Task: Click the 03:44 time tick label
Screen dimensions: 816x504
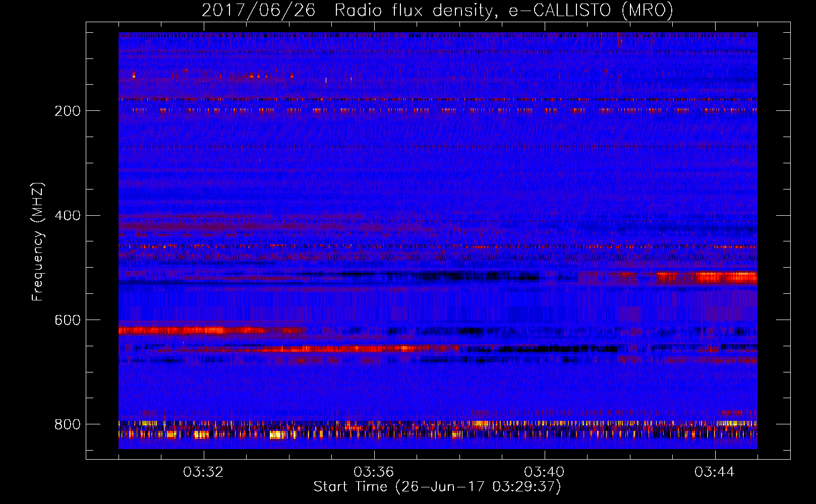Action: 715,472
